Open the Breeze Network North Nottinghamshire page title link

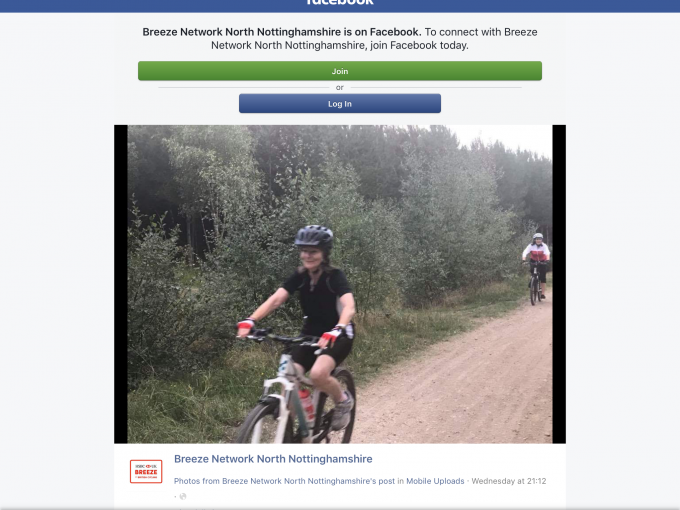click(x=273, y=459)
